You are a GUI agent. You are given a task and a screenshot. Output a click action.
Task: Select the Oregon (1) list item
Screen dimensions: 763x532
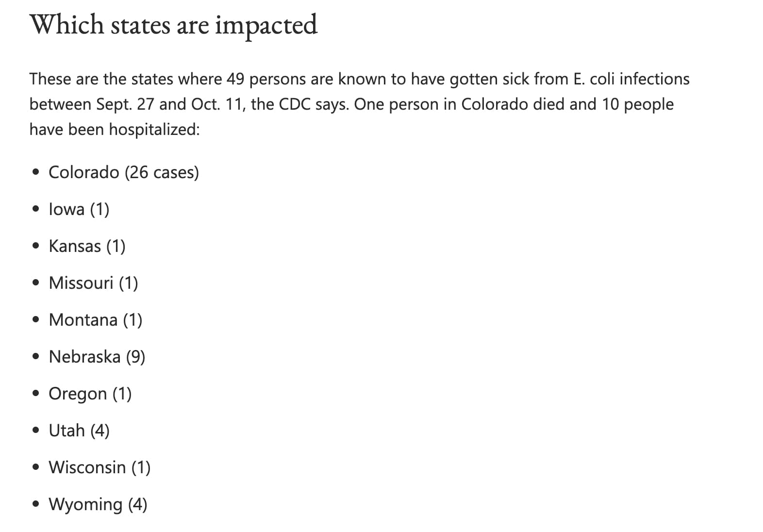tap(90, 394)
